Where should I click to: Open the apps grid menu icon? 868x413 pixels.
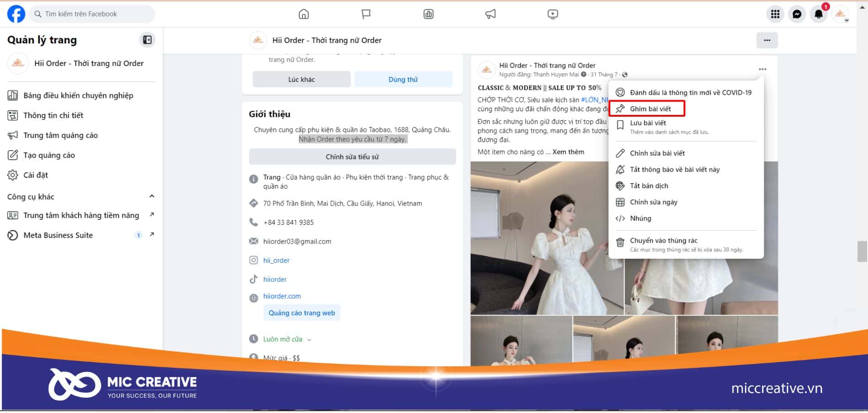pos(775,14)
